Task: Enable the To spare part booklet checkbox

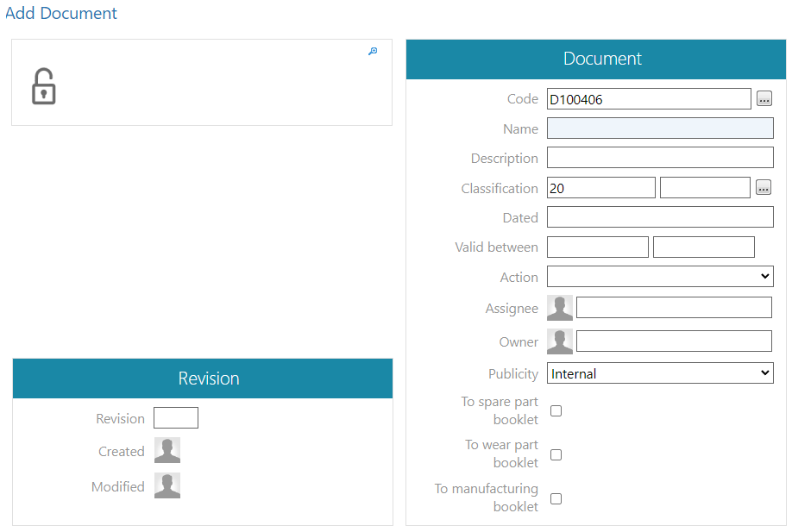Action: point(556,410)
